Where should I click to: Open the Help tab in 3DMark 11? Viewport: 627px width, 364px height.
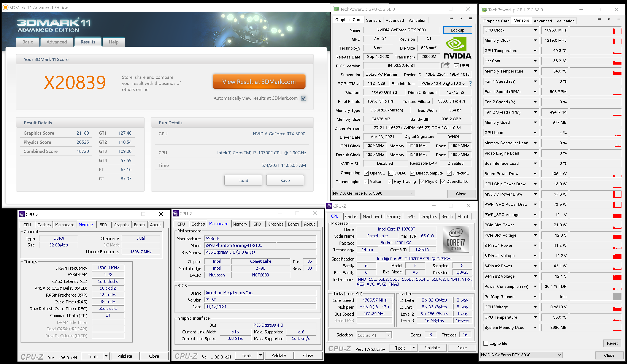[114, 42]
